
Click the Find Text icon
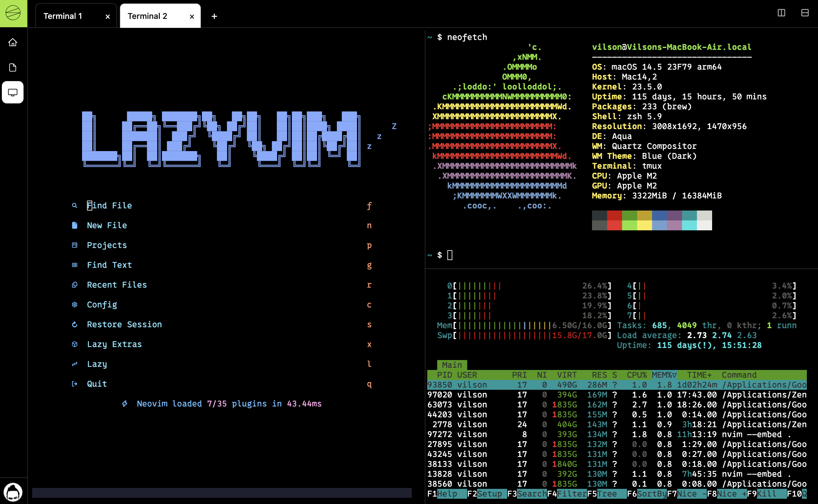pyautogui.click(x=75, y=265)
